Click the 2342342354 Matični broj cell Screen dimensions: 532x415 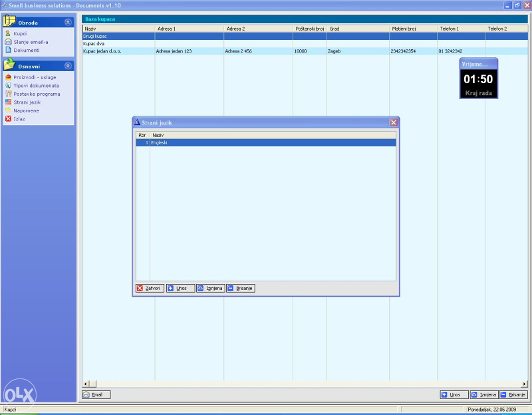413,51
